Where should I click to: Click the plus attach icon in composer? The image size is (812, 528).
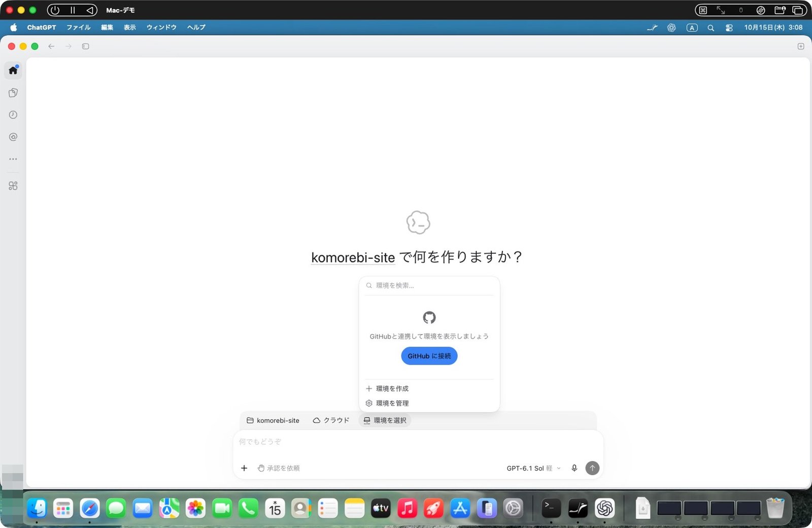pos(244,468)
